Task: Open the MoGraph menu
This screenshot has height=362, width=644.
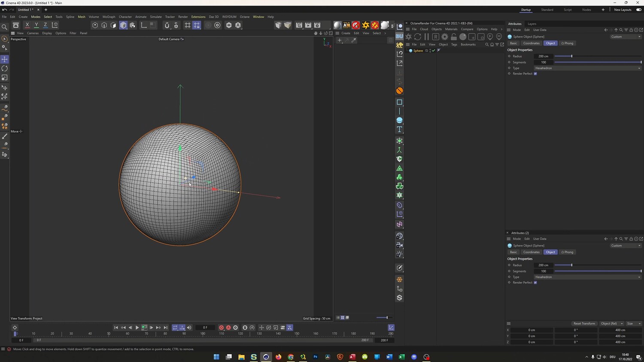Action: pos(109,17)
